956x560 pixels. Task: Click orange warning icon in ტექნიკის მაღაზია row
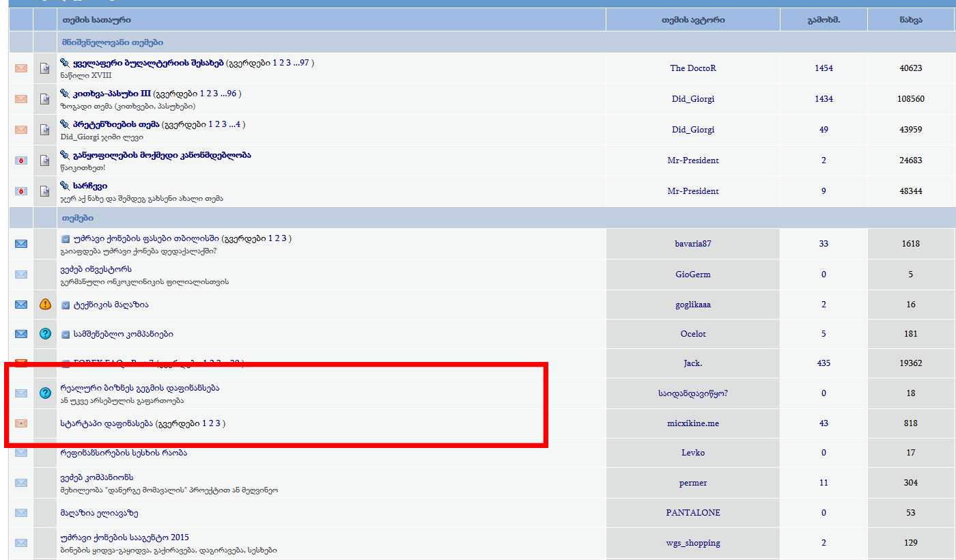pyautogui.click(x=45, y=305)
